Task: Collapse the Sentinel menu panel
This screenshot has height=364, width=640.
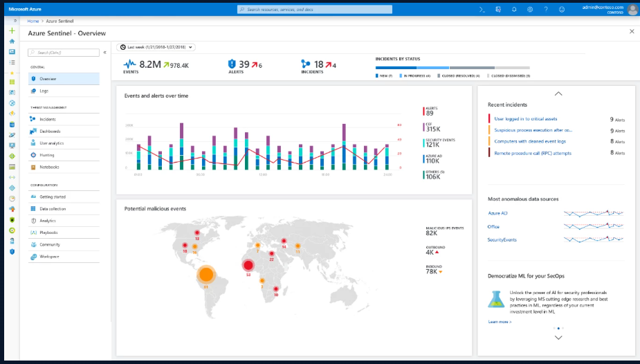Action: click(104, 53)
